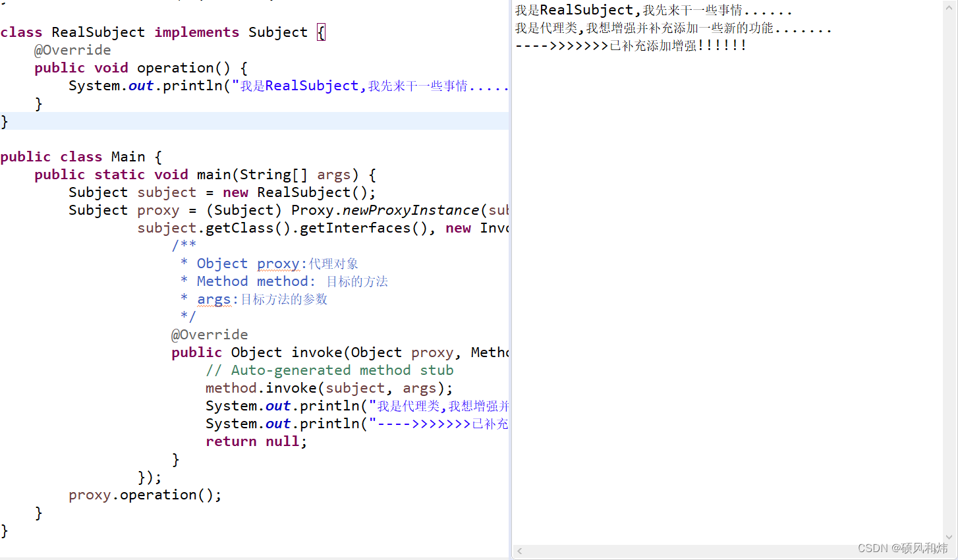The image size is (958, 560).
Task: Click 'Subject subject = new RealSubject();' line
Action: click(223, 192)
